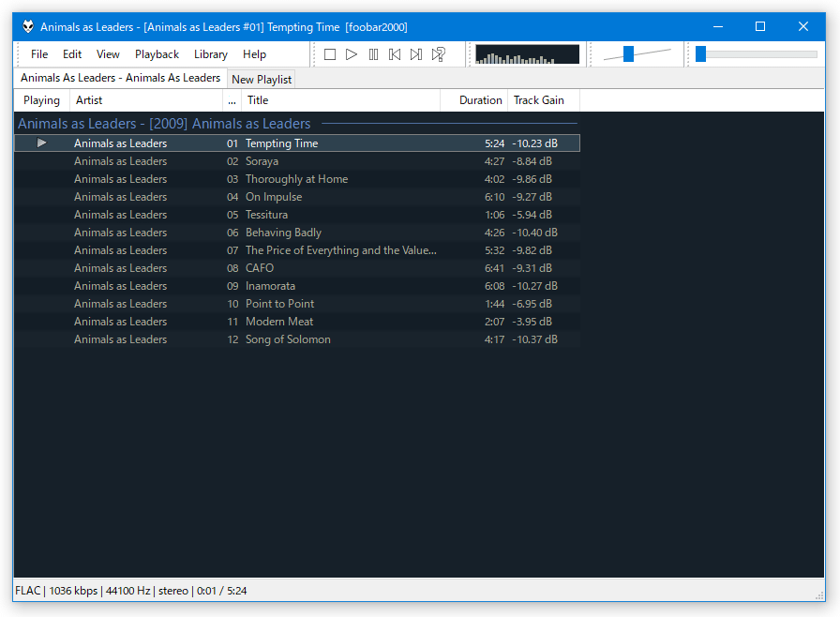Switch to the New Playlist tab
The height and width of the screenshot is (617, 840).
pos(262,80)
